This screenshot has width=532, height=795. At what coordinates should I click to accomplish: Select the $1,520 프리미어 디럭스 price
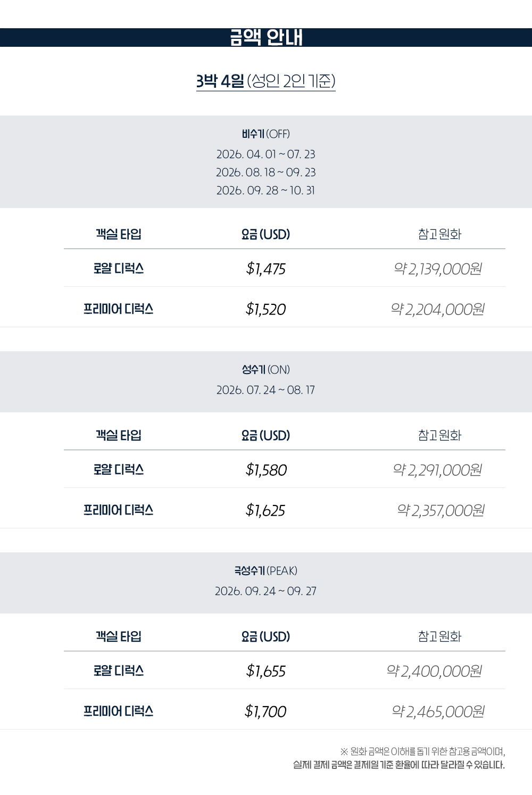click(265, 309)
